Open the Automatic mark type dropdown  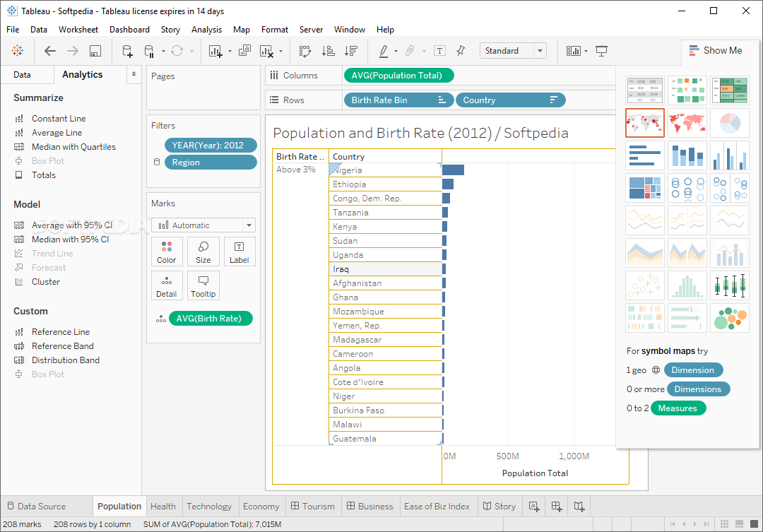point(203,225)
